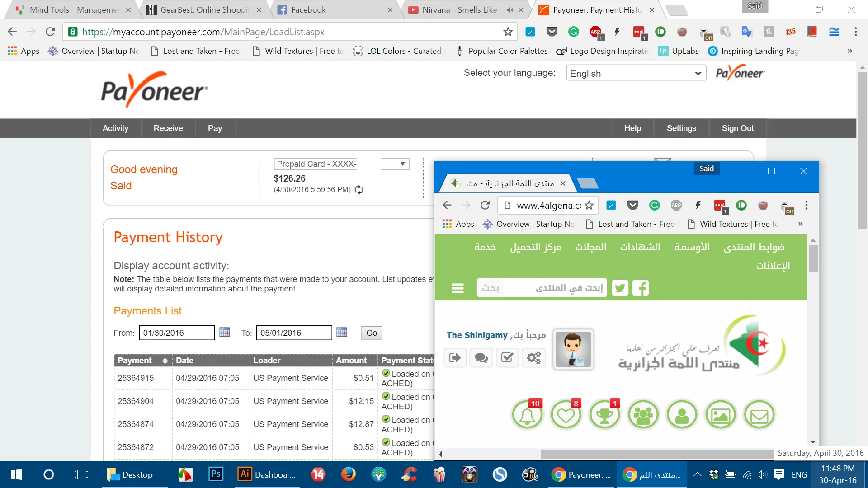
Task: Expand the Prepaid Card account dropdown
Action: pyautogui.click(x=402, y=164)
